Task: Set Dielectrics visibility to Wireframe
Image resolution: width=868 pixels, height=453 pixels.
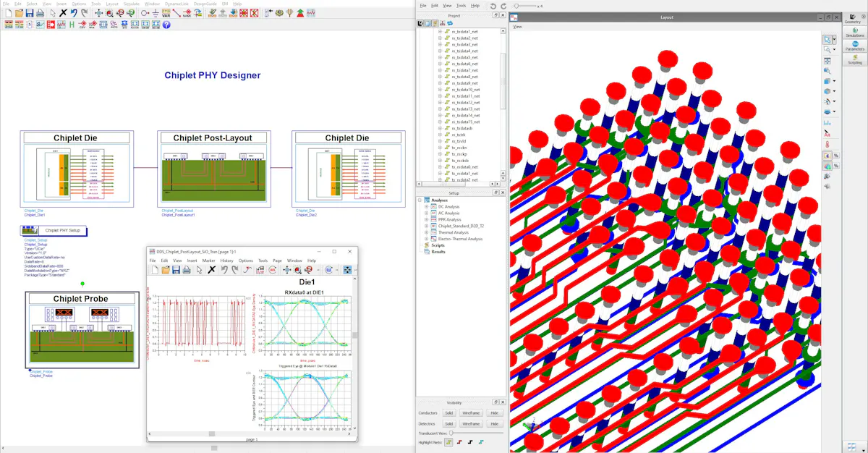Action: pyautogui.click(x=471, y=424)
